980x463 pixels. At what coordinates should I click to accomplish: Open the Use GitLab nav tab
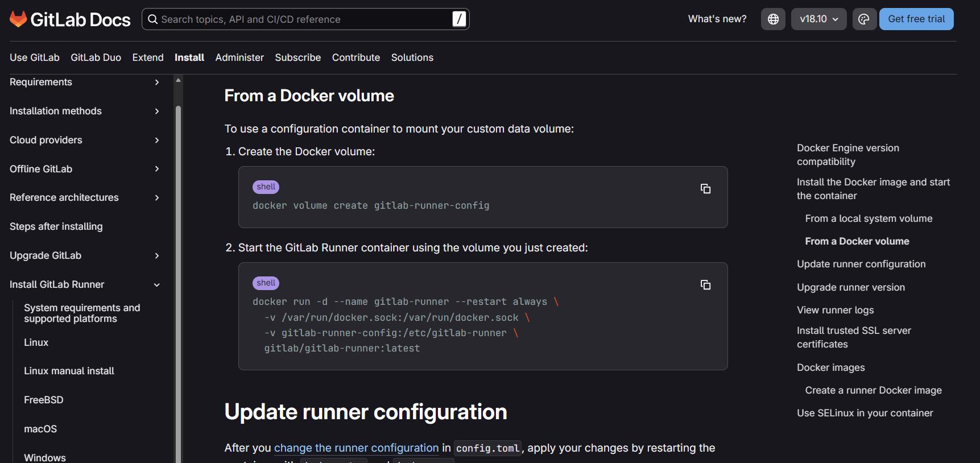[x=35, y=57]
